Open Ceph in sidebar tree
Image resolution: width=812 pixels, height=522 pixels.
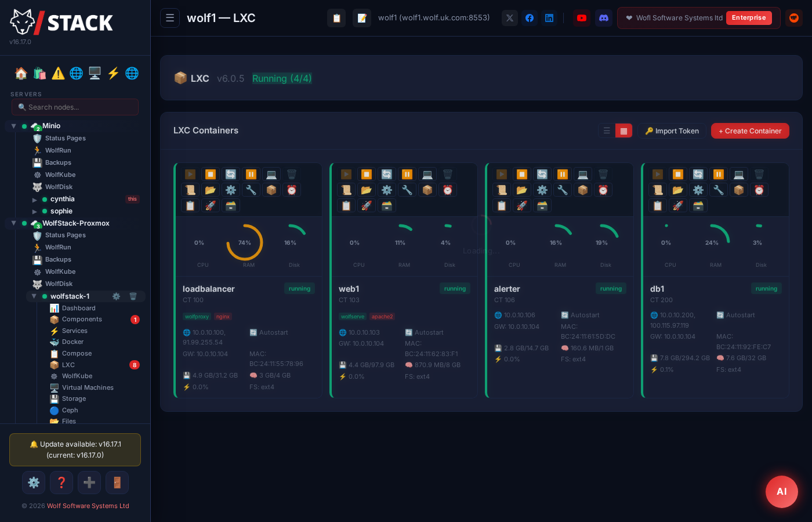point(70,410)
